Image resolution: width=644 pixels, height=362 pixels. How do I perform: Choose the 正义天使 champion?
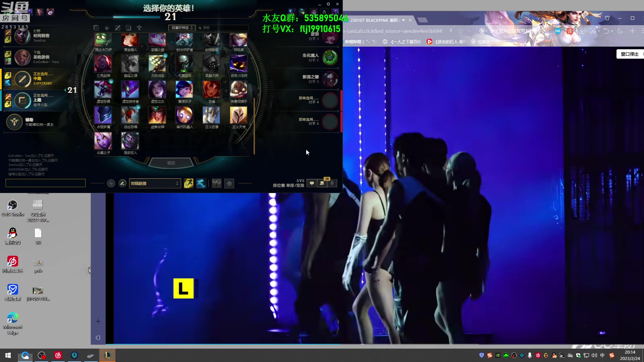tap(238, 115)
